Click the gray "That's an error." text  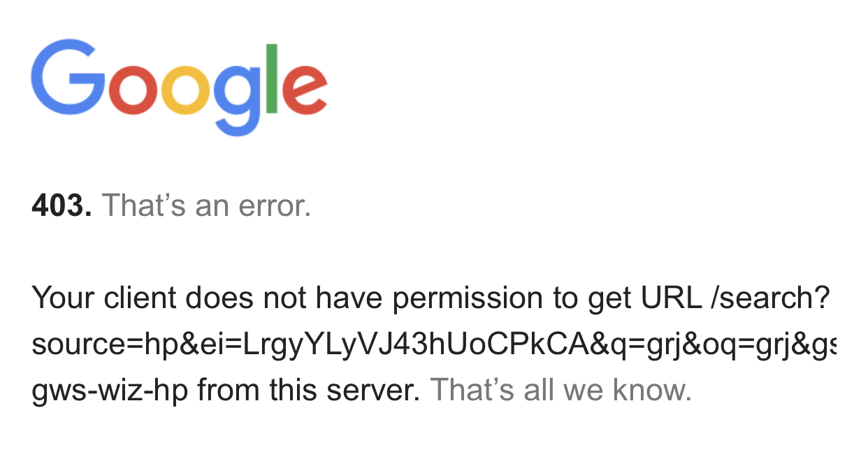point(206,206)
